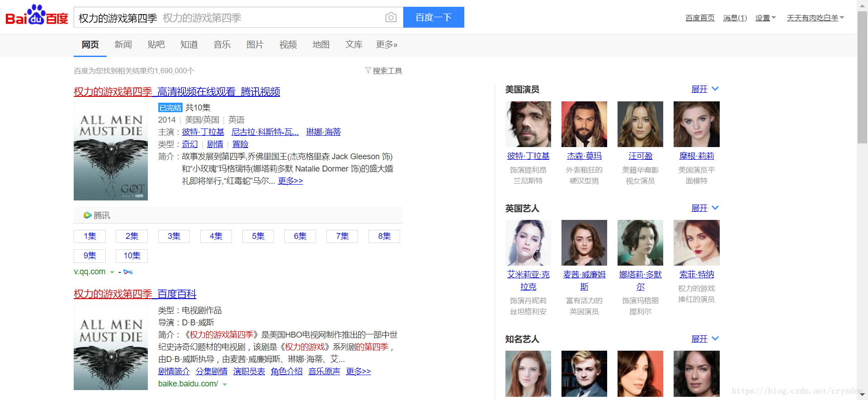Viewport: 868px width, 400px height.
Task: Click photo of 杰森·莫玛
Action: click(x=584, y=124)
